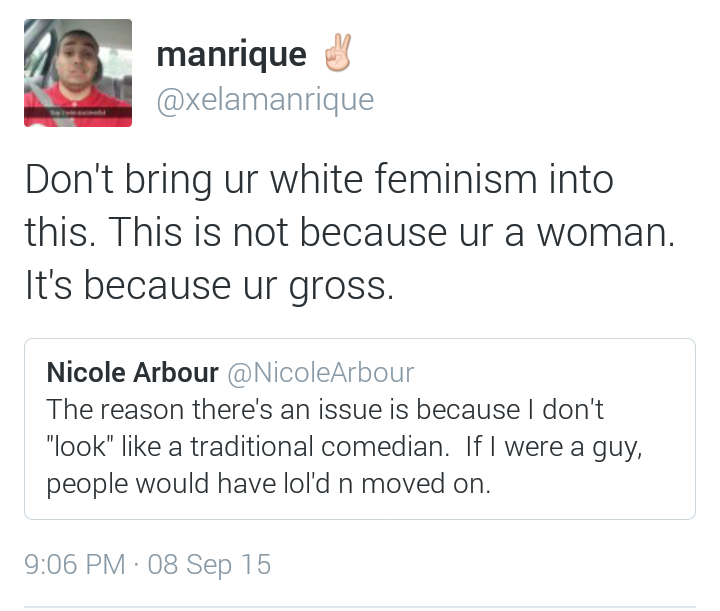The height and width of the screenshot is (611, 720).
Task: Open the quoted Nicole Arbour tweet card
Action: point(359,429)
